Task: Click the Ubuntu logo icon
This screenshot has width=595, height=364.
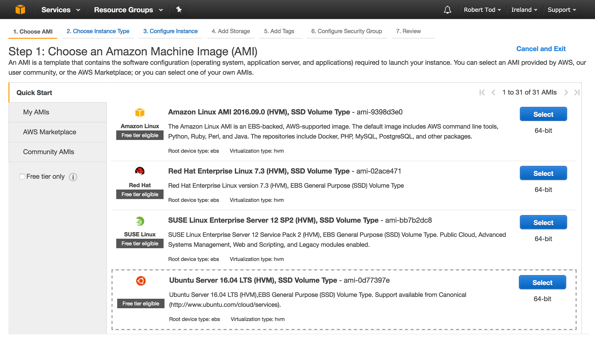Action: point(141,281)
